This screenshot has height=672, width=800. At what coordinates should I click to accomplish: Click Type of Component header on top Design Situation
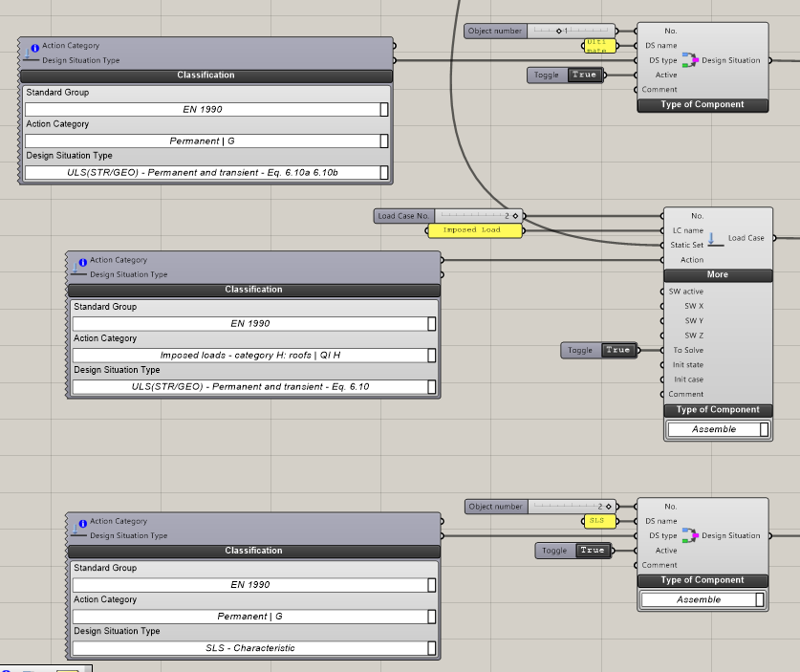[703, 104]
